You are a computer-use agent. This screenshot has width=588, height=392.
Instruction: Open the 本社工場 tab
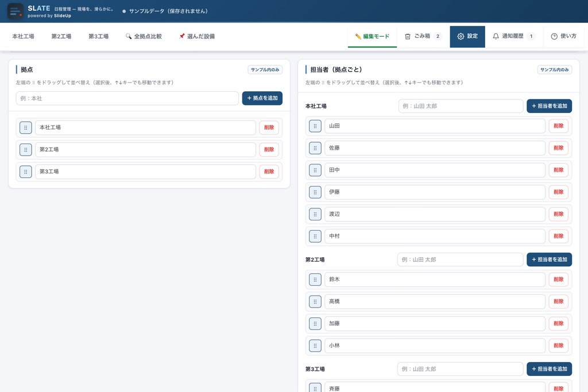pyautogui.click(x=23, y=36)
